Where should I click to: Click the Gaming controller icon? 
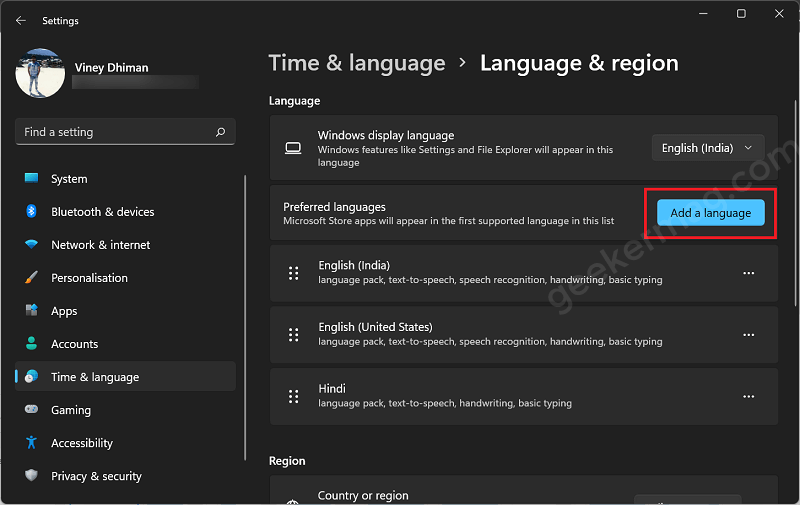[x=32, y=409]
